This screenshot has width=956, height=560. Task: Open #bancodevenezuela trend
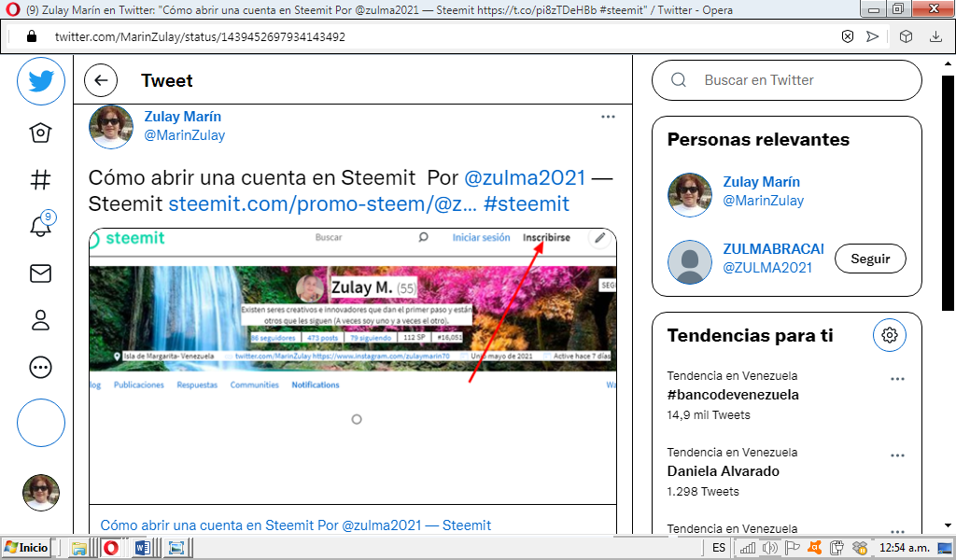(733, 395)
